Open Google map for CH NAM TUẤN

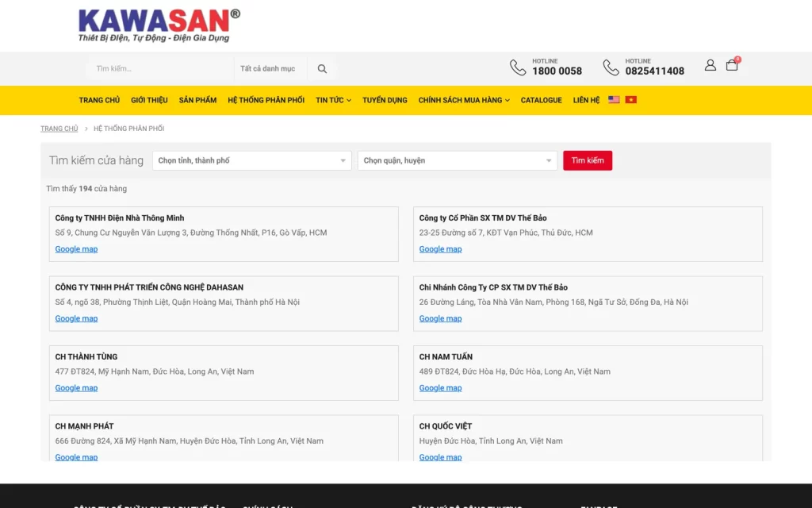[x=440, y=388]
